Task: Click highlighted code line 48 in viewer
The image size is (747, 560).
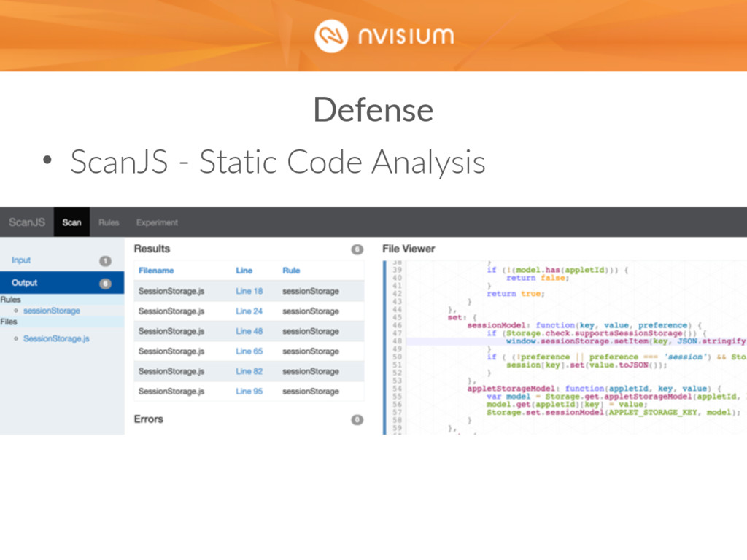Action: point(576,341)
